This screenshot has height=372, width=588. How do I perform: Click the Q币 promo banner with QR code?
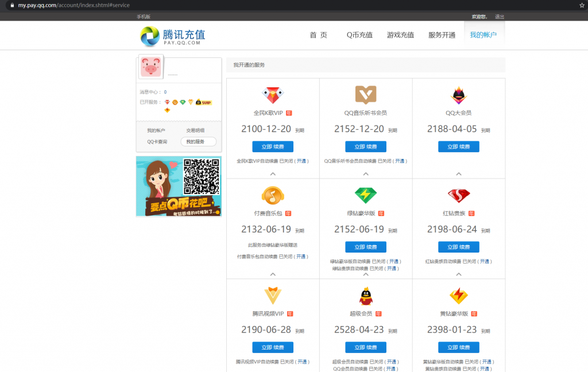179,187
